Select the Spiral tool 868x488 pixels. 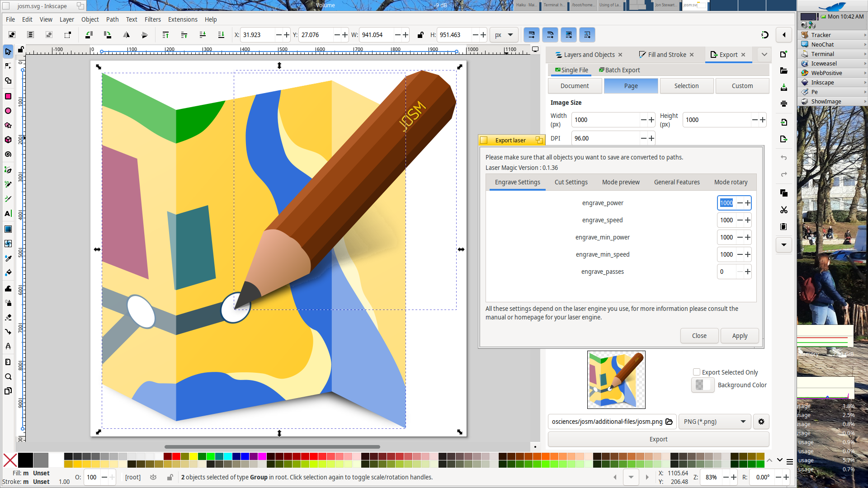pos(8,155)
